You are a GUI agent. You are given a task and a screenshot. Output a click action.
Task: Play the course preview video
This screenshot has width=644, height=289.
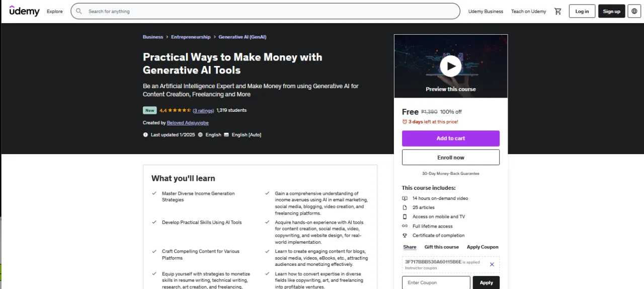click(451, 66)
